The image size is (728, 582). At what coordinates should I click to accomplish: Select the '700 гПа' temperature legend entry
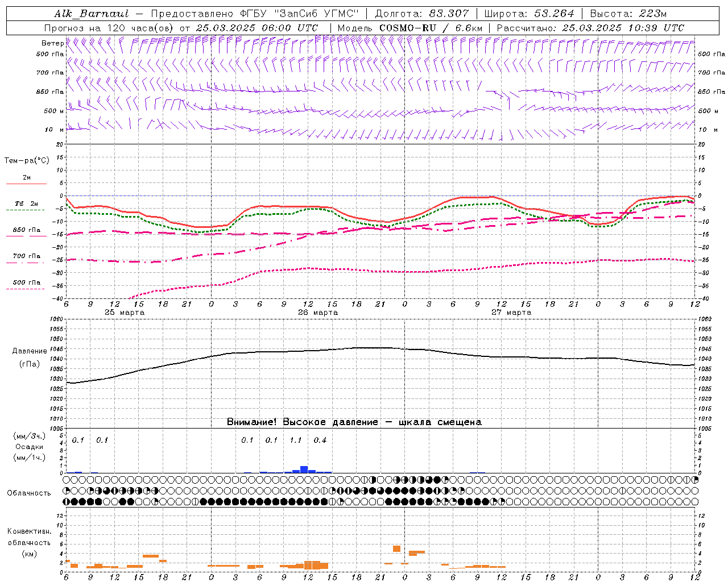pyautogui.click(x=27, y=256)
